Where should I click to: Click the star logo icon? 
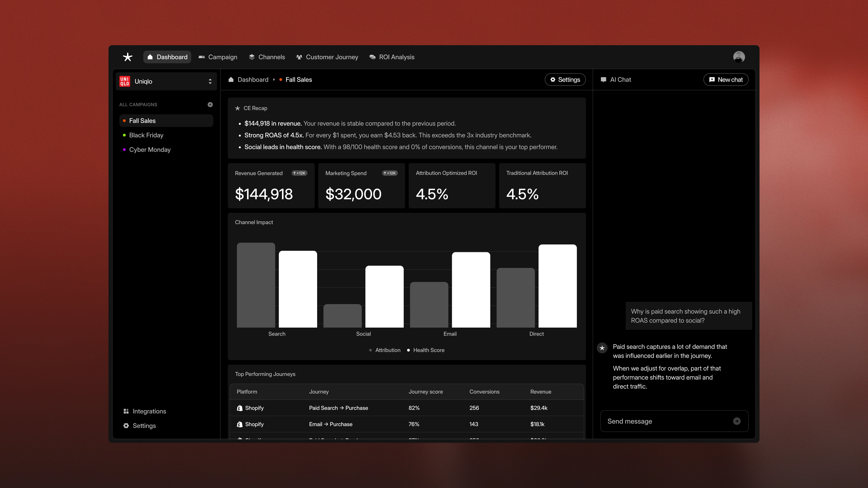(127, 57)
